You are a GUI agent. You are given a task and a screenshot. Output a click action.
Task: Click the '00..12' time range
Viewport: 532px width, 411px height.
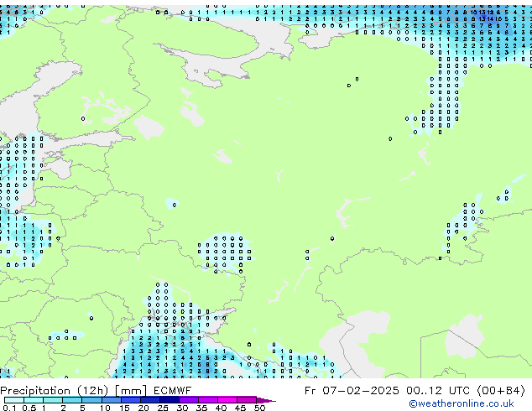pyautogui.click(x=424, y=391)
